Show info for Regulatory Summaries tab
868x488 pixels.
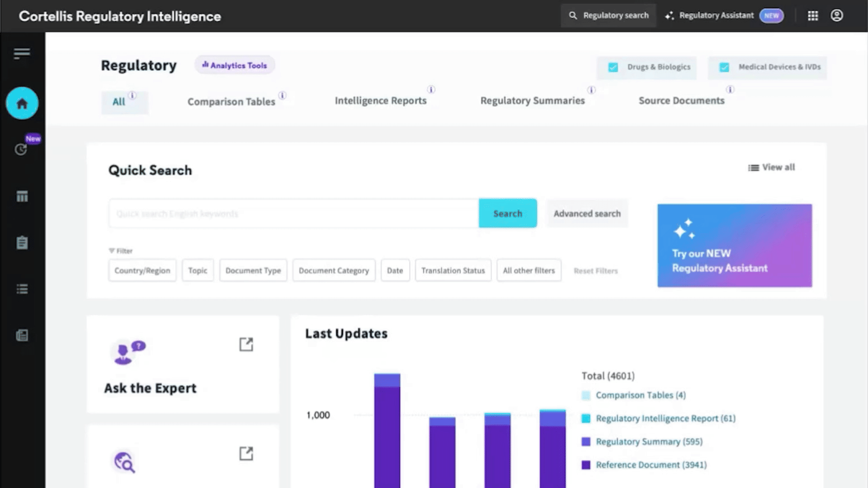tap(591, 89)
